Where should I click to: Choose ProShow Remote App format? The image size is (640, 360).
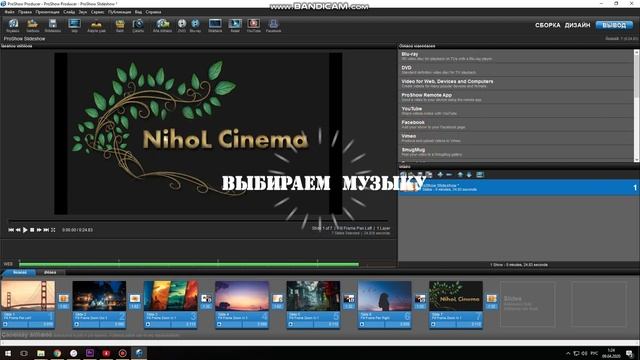tap(516, 97)
